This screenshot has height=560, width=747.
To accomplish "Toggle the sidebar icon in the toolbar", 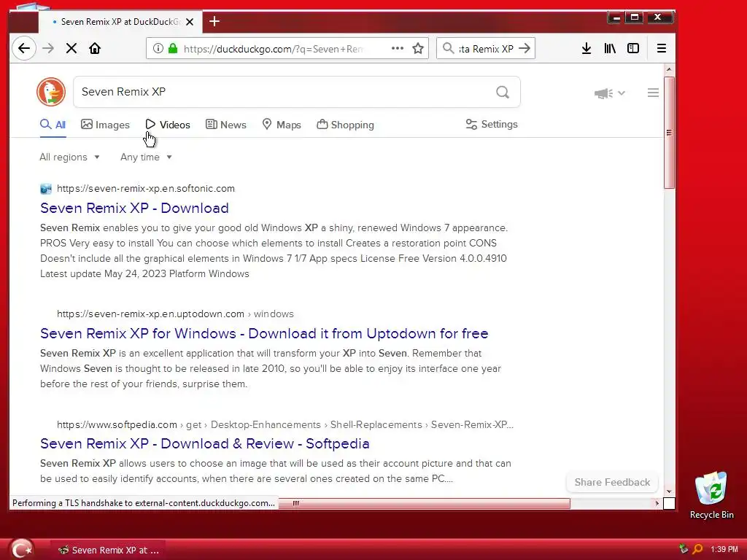I will pyautogui.click(x=633, y=48).
